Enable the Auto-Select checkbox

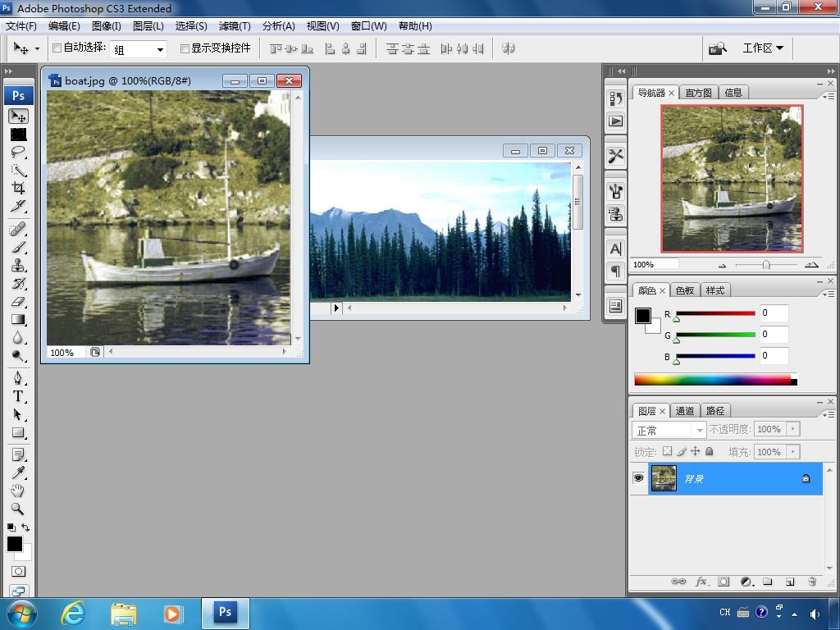click(57, 48)
